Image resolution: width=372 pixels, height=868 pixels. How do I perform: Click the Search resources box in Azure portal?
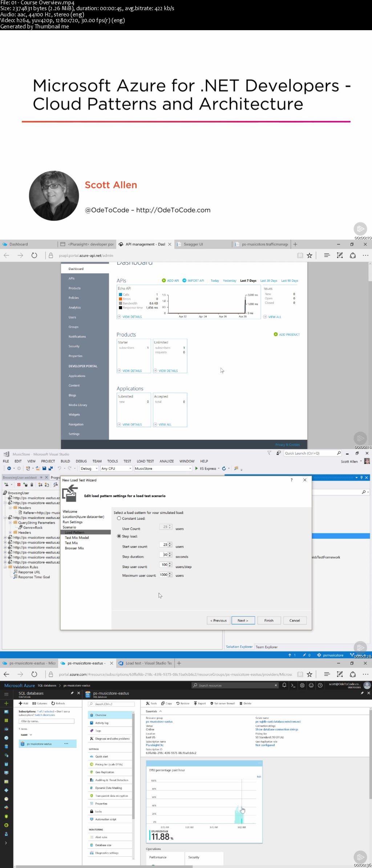(235, 685)
